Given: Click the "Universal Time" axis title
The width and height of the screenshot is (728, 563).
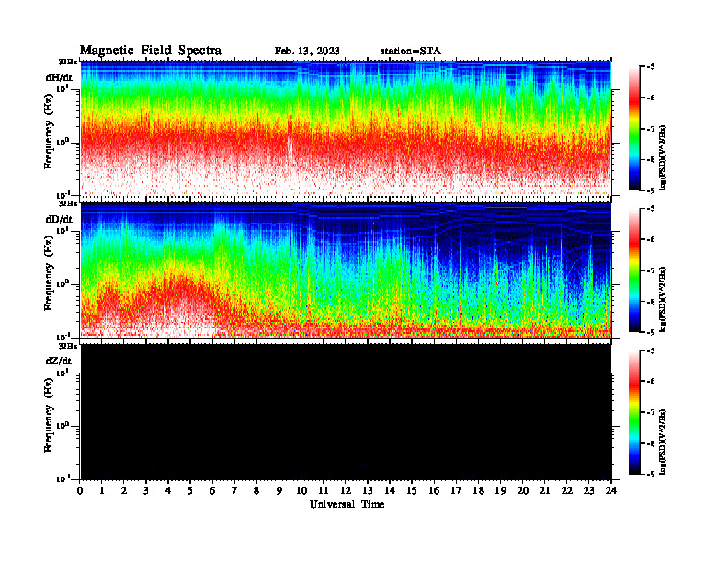Looking at the screenshot, I should pos(347,504).
